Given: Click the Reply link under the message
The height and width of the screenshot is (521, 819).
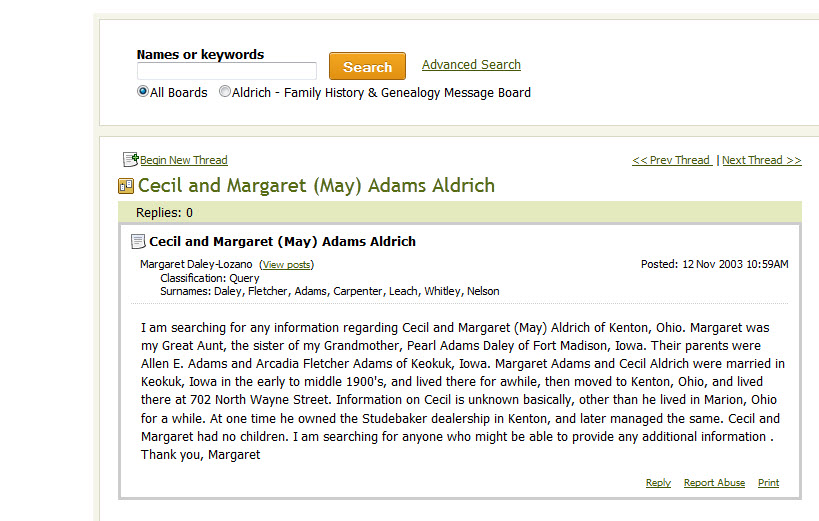Looking at the screenshot, I should pos(658,483).
